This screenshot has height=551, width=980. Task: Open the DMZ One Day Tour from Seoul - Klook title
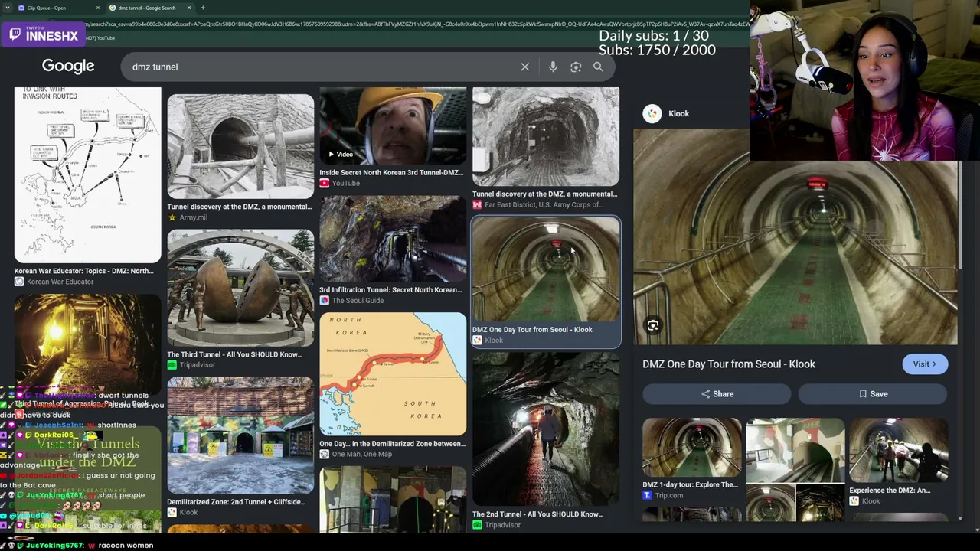[x=729, y=364]
